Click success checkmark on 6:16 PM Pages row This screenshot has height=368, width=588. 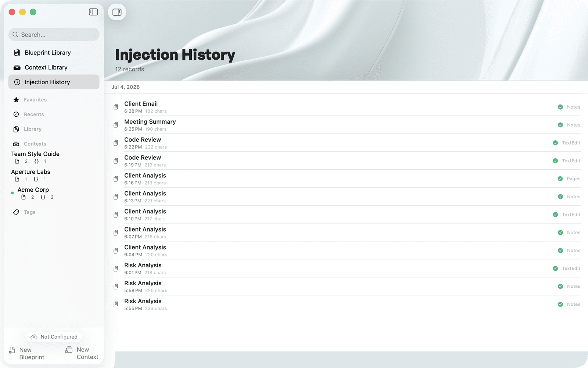point(560,179)
